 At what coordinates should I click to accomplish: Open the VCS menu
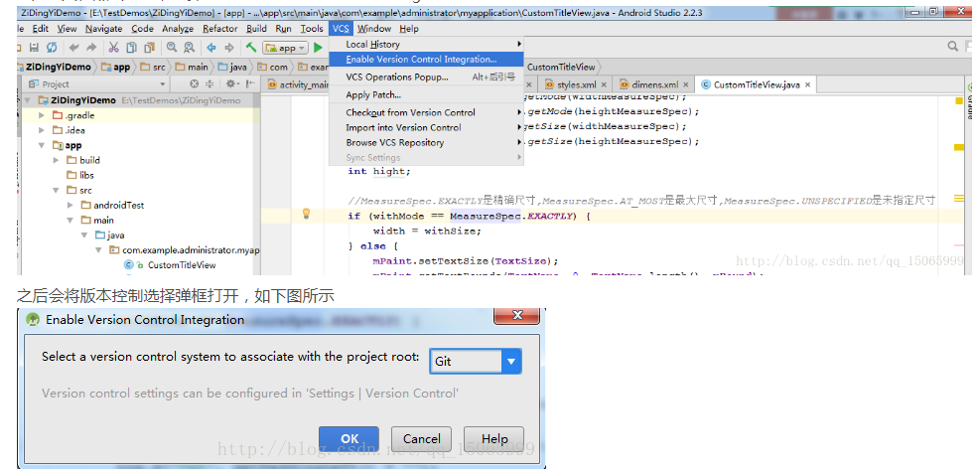tap(341, 28)
